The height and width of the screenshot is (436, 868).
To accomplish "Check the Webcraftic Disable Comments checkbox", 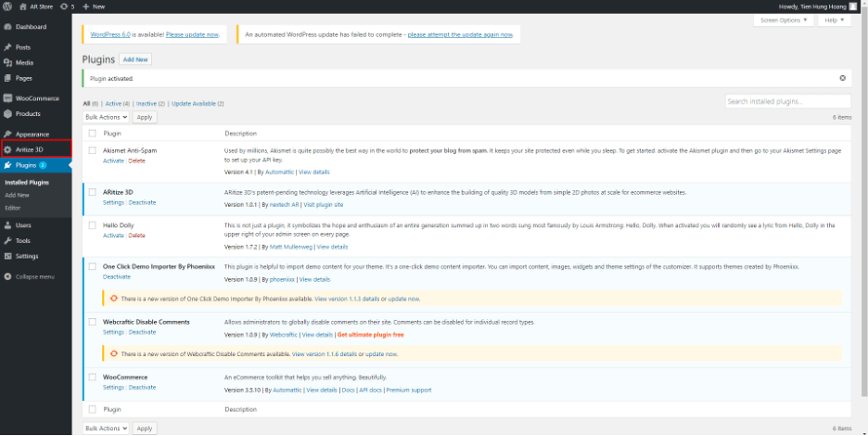I will (x=93, y=322).
